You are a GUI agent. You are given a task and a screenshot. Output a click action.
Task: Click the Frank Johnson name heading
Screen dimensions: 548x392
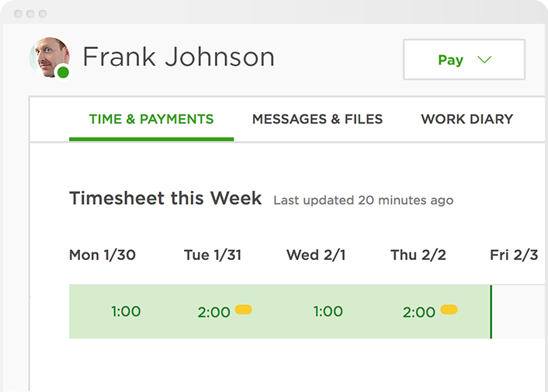point(179,57)
